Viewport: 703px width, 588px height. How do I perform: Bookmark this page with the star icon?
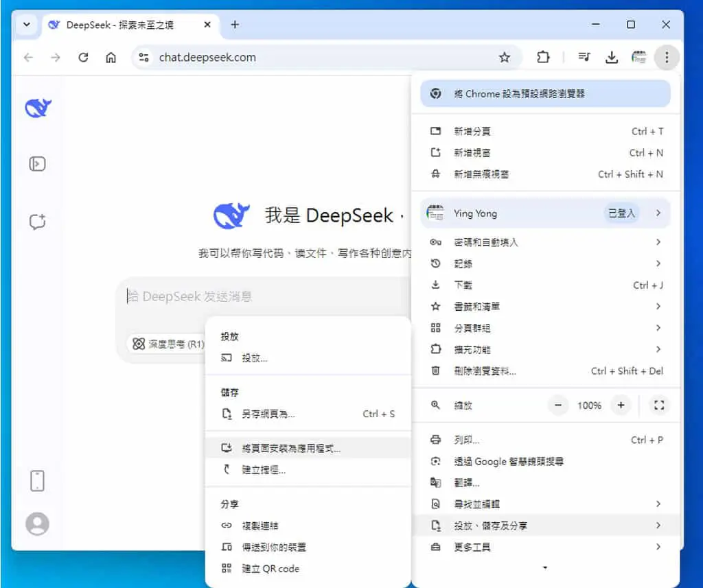(505, 58)
